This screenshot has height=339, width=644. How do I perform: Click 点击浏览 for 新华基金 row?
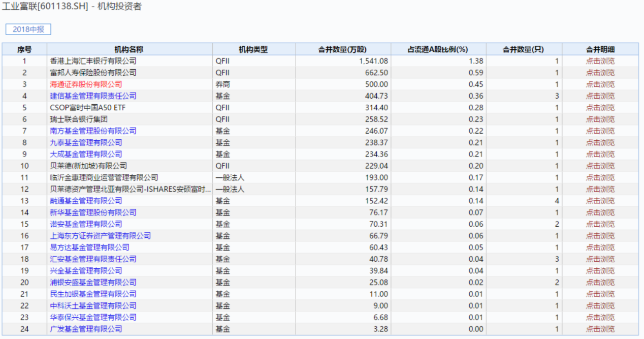tap(600, 212)
